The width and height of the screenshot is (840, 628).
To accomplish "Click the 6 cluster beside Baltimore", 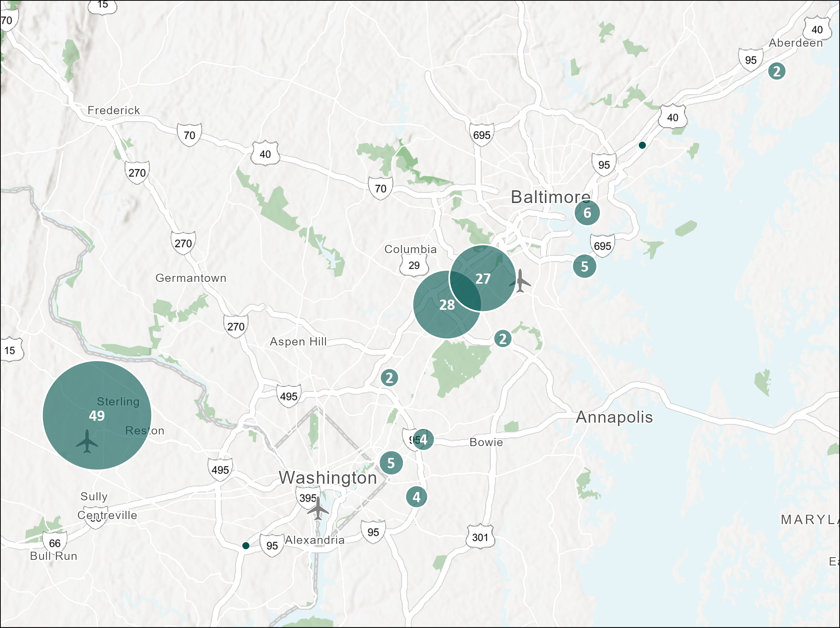I will click(x=587, y=212).
